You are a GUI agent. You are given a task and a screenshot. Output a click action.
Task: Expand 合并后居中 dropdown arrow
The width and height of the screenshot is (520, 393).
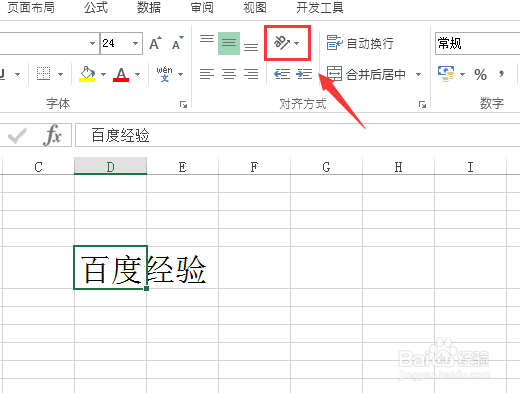click(x=418, y=74)
